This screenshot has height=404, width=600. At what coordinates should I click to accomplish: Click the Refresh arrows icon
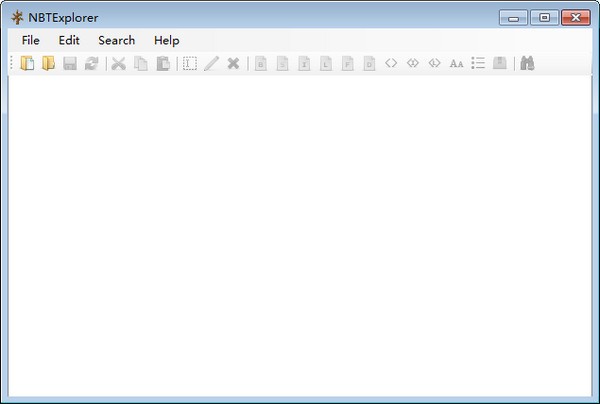(91, 63)
